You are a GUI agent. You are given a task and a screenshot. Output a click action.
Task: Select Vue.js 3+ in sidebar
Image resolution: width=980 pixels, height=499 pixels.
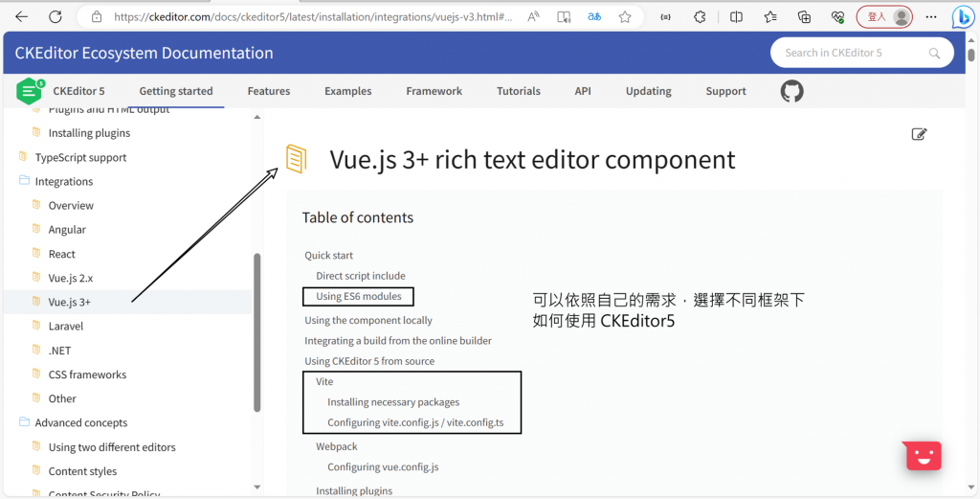click(x=69, y=302)
